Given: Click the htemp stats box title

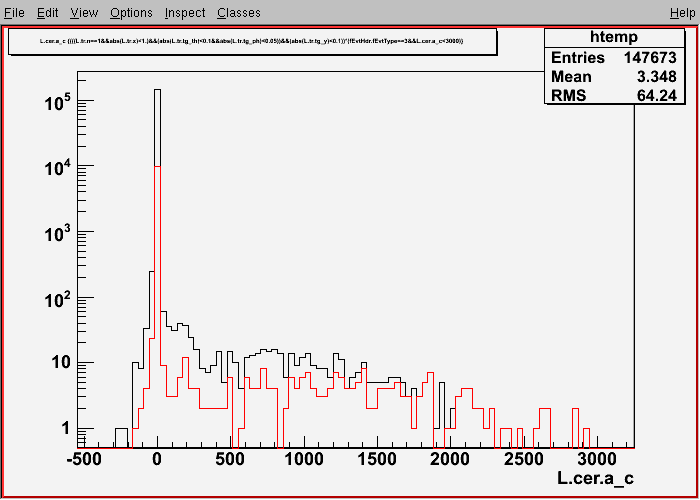Looking at the screenshot, I should click(x=614, y=38).
